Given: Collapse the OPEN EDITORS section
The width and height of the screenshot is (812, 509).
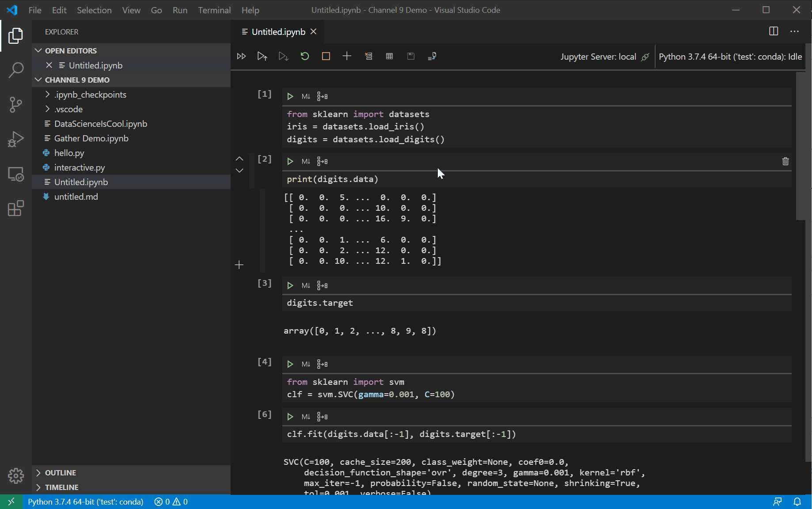Looking at the screenshot, I should point(38,50).
